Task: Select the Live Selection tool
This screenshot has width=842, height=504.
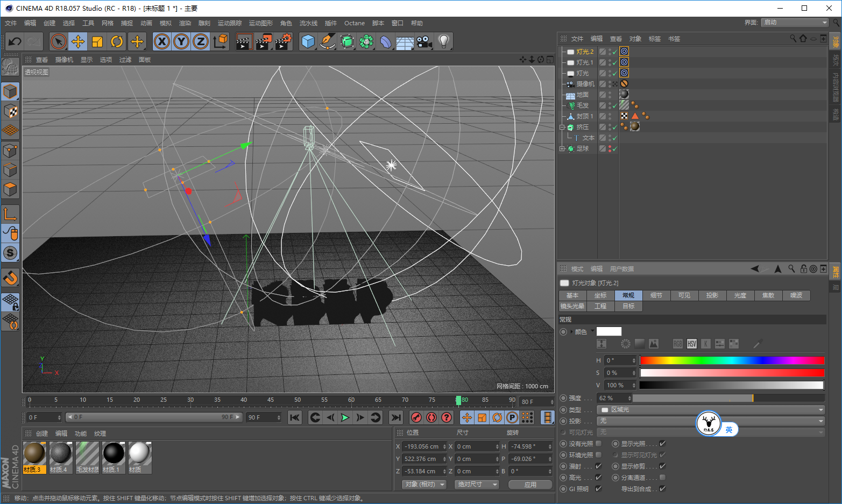Action: click(x=59, y=41)
